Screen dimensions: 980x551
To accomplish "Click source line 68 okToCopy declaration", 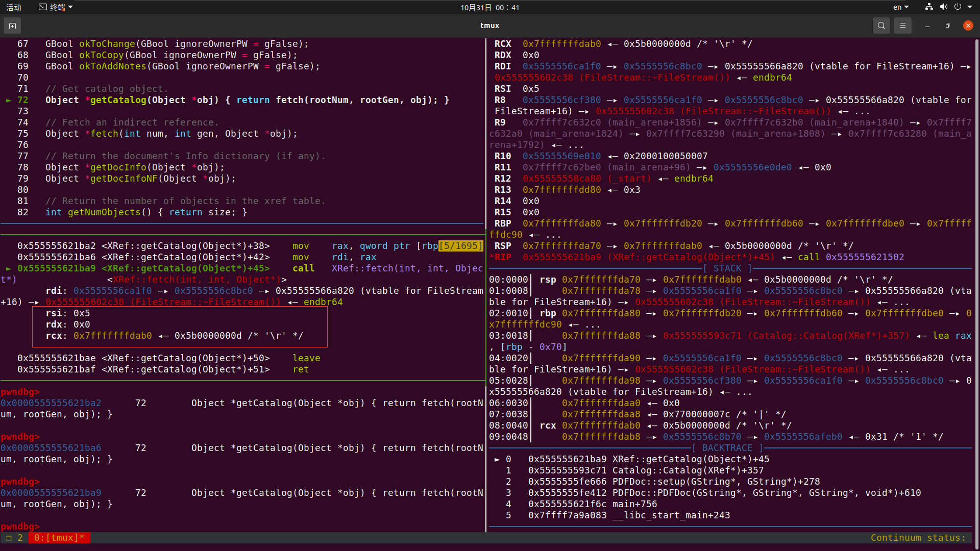I will point(171,55).
